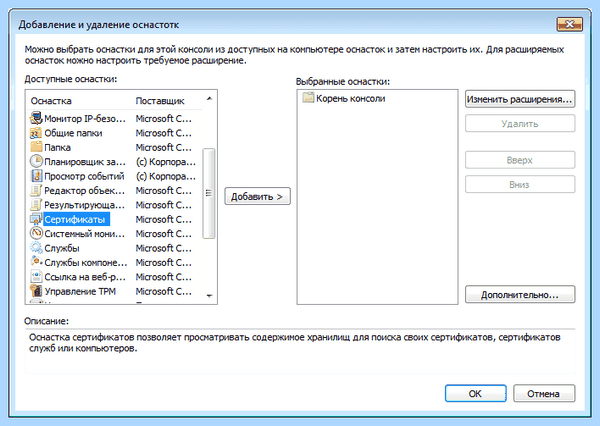Click the Системный монитор icon
The height and width of the screenshot is (426, 600).
pyautogui.click(x=36, y=233)
